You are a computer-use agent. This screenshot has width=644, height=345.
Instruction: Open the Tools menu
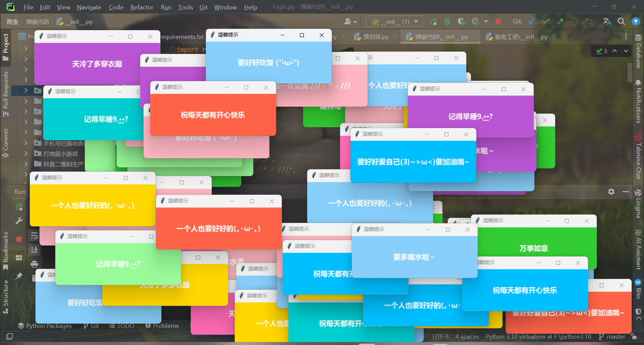click(185, 7)
